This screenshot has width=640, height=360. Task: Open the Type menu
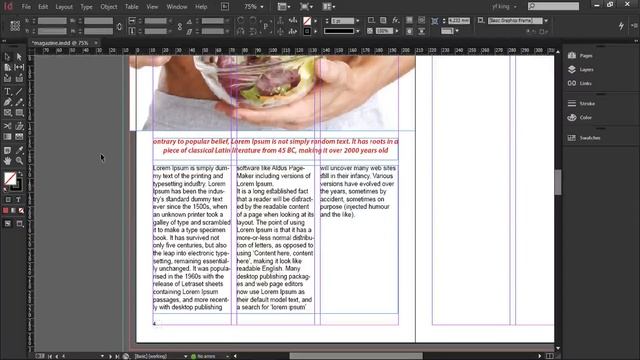86,7
